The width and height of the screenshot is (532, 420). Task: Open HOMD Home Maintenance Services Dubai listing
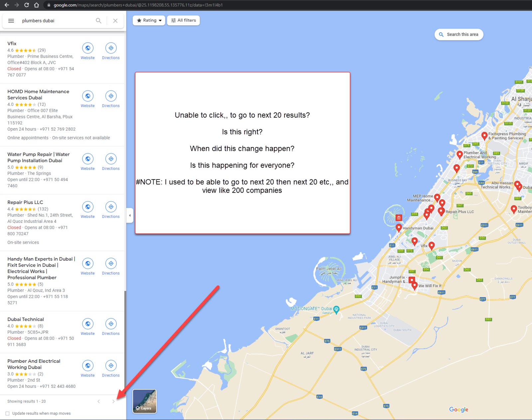(x=38, y=94)
